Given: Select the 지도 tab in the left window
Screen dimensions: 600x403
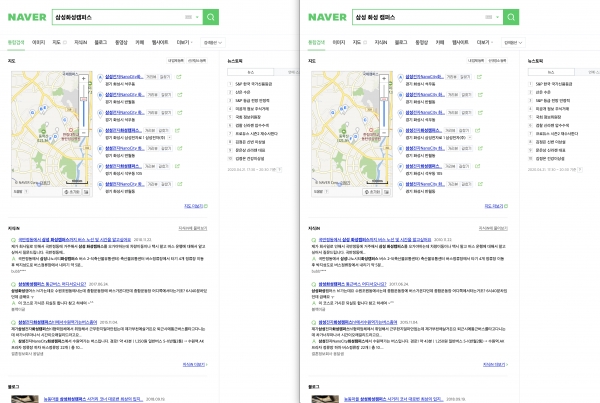Looking at the screenshot, I should click(57, 42).
